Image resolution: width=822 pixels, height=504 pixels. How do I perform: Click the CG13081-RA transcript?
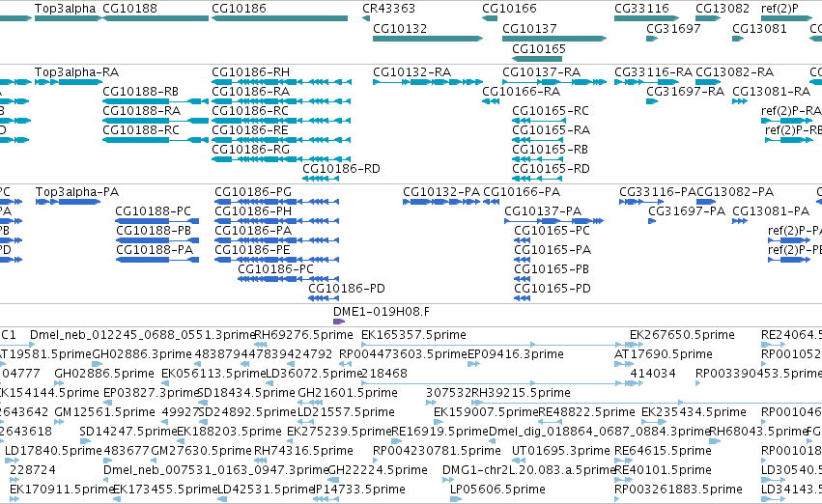pyautogui.click(x=740, y=101)
